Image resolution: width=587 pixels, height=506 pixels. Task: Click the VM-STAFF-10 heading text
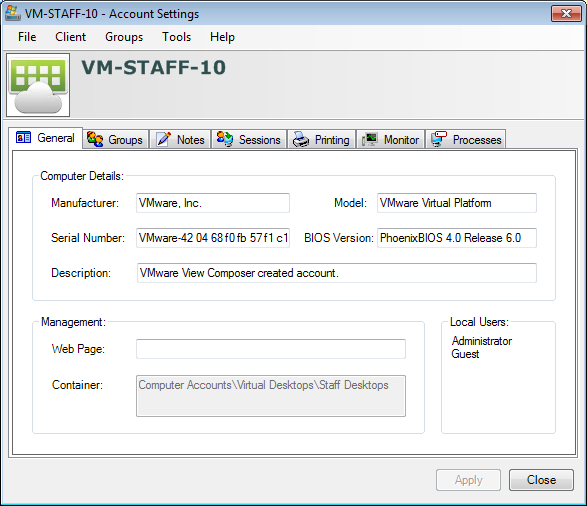[153, 68]
